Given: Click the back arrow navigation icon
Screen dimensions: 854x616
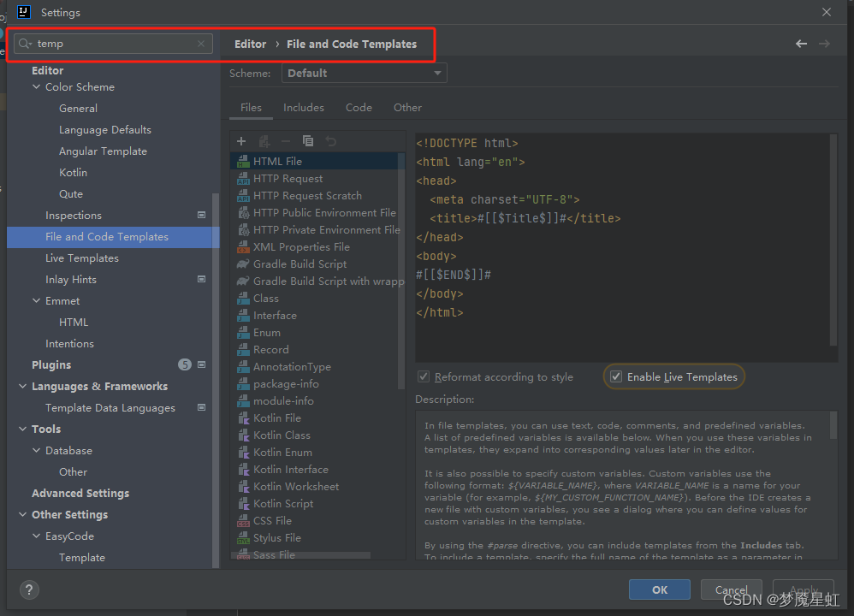Looking at the screenshot, I should coord(801,44).
